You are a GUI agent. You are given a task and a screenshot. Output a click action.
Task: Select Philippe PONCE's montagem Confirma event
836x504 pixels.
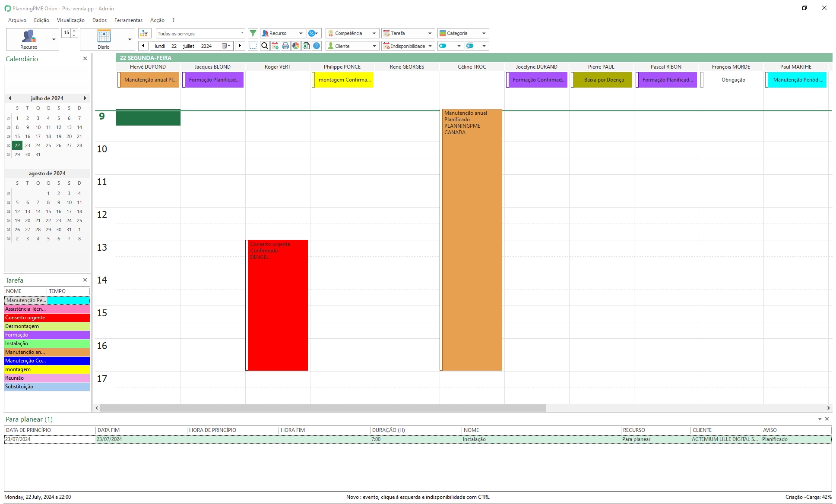pyautogui.click(x=343, y=80)
